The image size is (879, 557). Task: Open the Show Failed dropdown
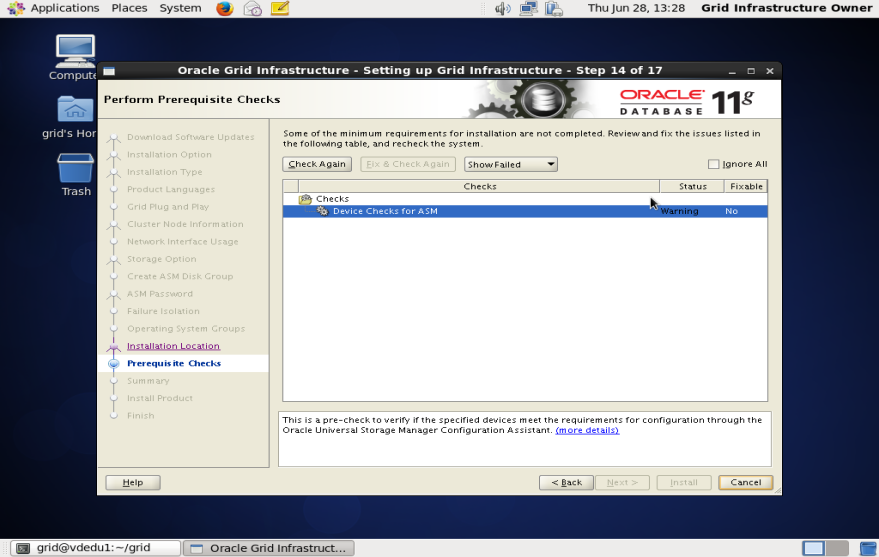[510, 164]
